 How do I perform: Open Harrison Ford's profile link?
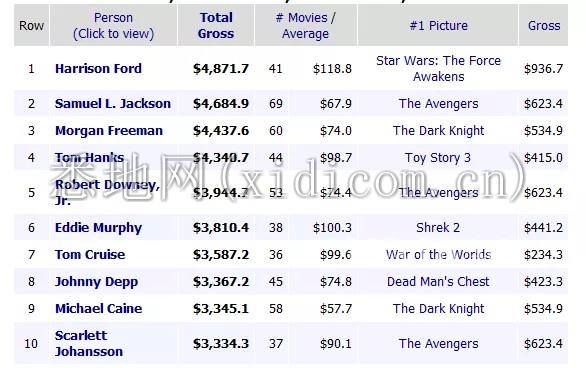pyautogui.click(x=98, y=69)
